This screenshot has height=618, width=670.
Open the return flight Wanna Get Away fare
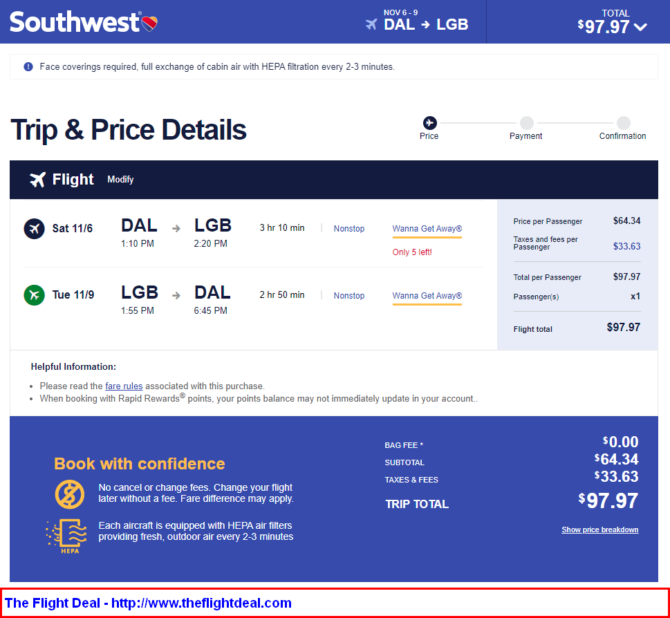point(427,296)
